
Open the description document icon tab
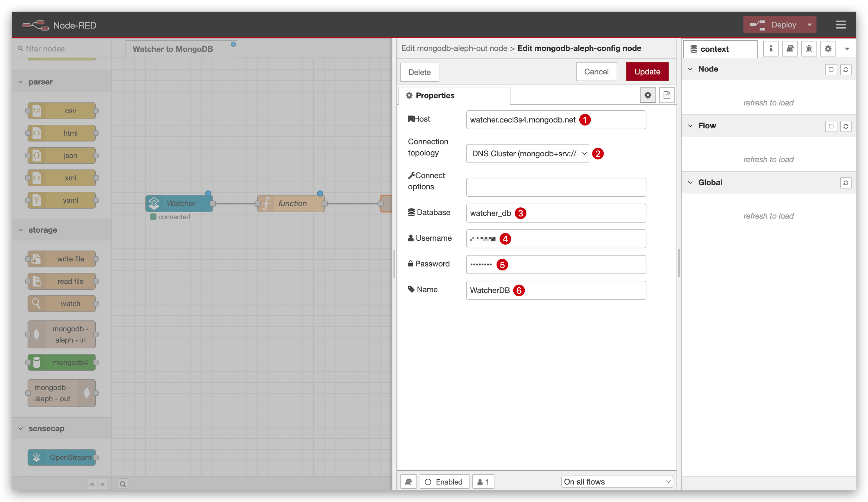click(667, 95)
